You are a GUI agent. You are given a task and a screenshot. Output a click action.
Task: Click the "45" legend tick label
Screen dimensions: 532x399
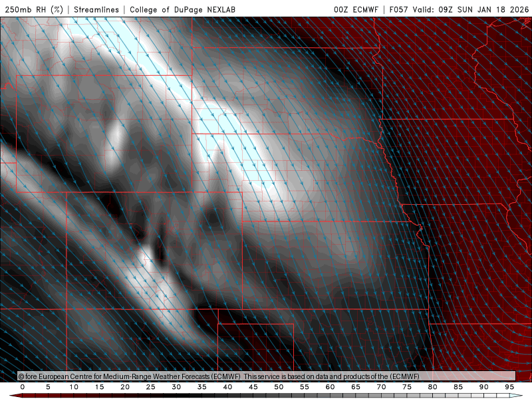pos(253,387)
